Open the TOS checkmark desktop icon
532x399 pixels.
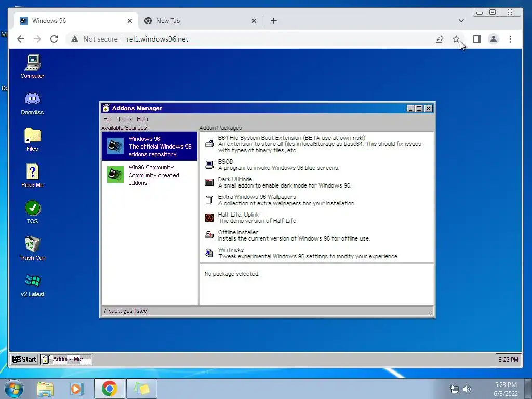pos(33,212)
